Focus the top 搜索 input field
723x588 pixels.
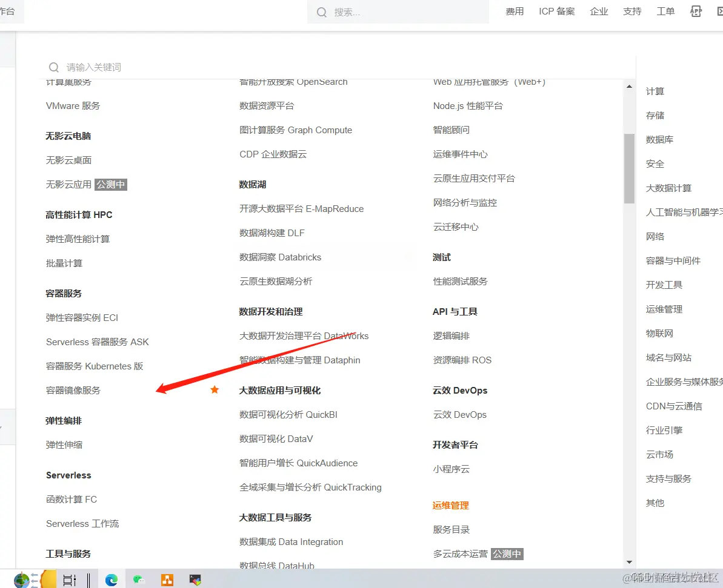398,12
